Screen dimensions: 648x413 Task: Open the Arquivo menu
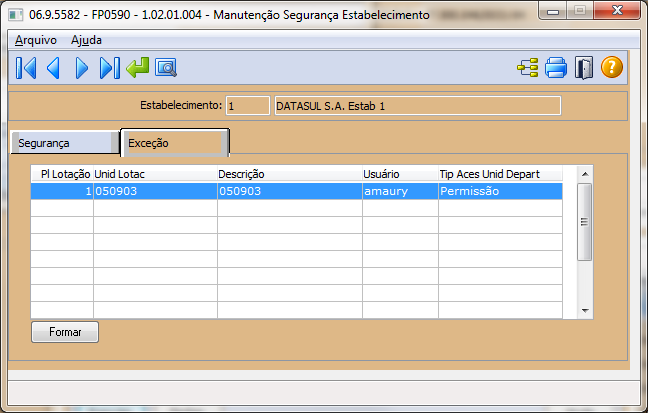(36, 40)
